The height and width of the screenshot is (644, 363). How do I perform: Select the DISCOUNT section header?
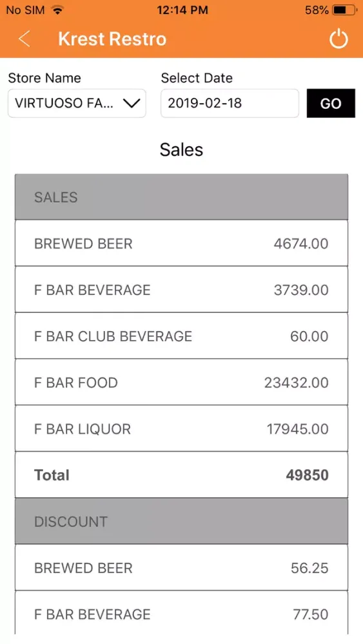[x=181, y=522]
